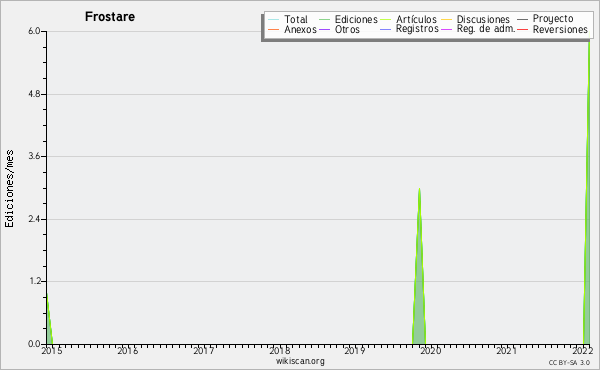Click the 6.0 y-axis value

[34, 31]
